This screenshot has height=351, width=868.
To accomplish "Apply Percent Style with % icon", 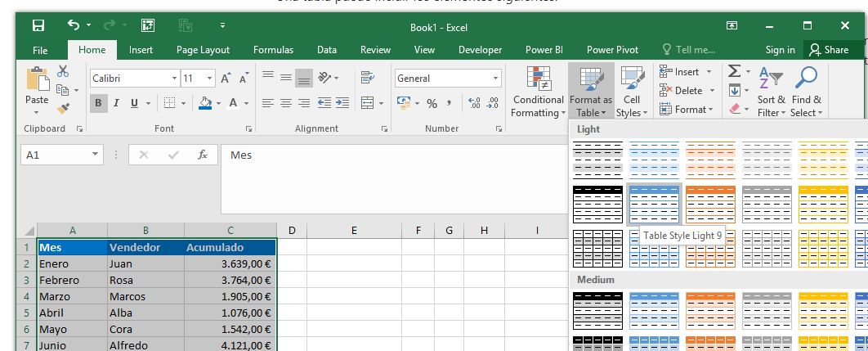I will [x=432, y=104].
